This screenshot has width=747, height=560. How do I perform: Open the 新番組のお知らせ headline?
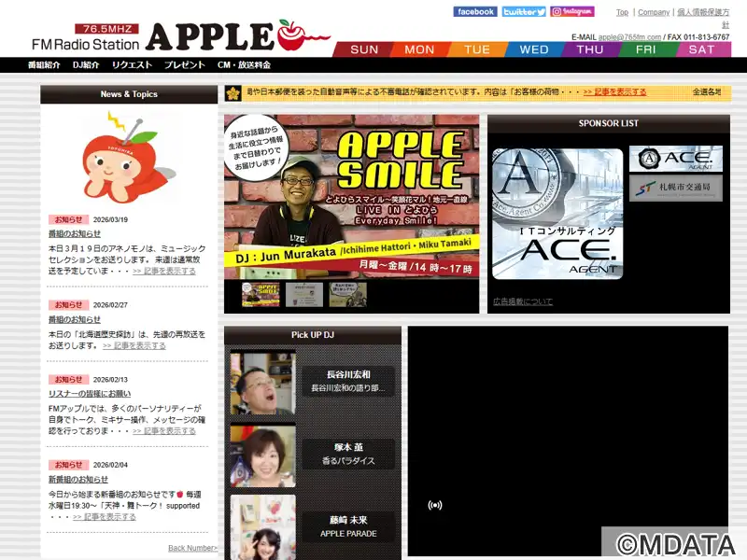tap(78, 480)
